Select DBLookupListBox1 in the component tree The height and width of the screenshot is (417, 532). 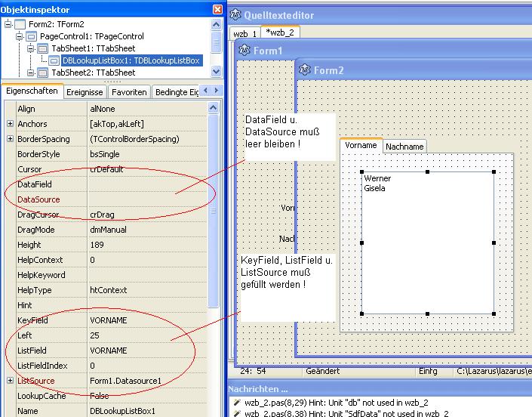[x=131, y=60]
